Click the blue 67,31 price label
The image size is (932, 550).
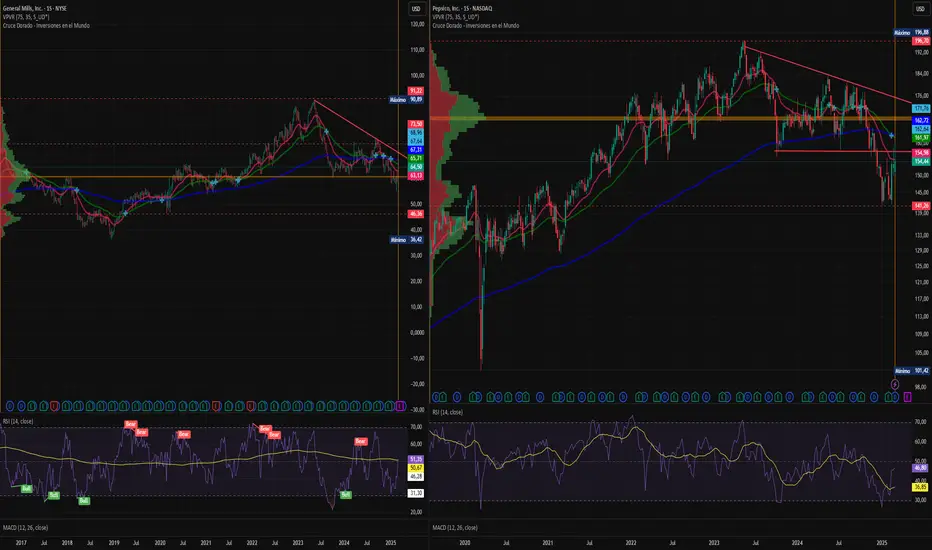(x=415, y=150)
